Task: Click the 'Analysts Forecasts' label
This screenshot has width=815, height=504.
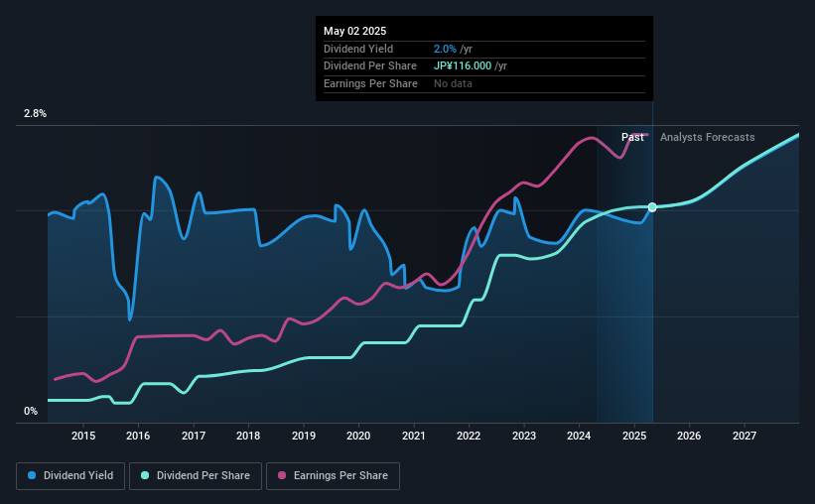Action: click(708, 137)
